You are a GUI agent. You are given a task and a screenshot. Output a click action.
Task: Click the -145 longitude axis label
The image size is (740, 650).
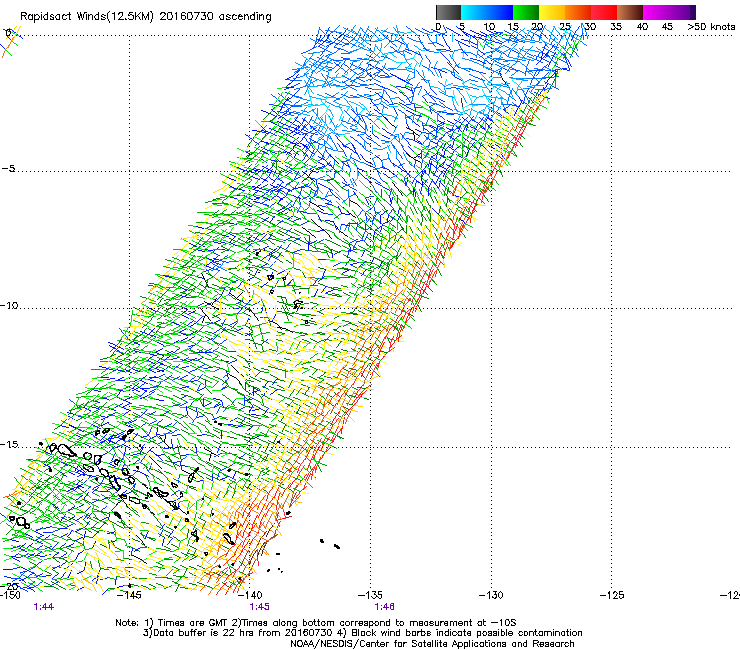(x=128, y=595)
